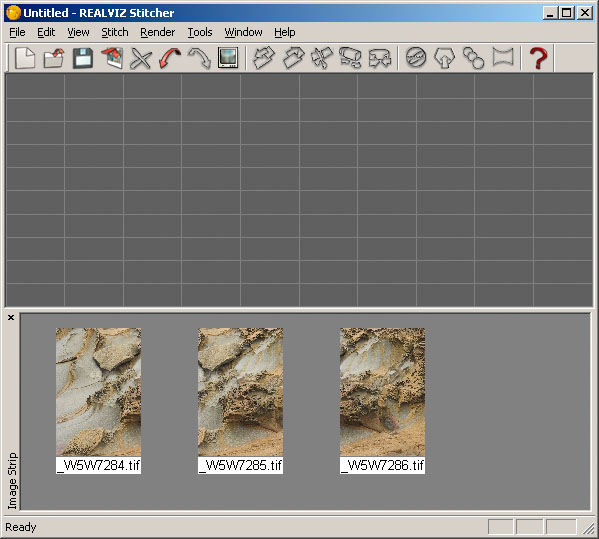This screenshot has width=599, height=539.
Task: Open the Stitch menu
Action: (x=115, y=32)
